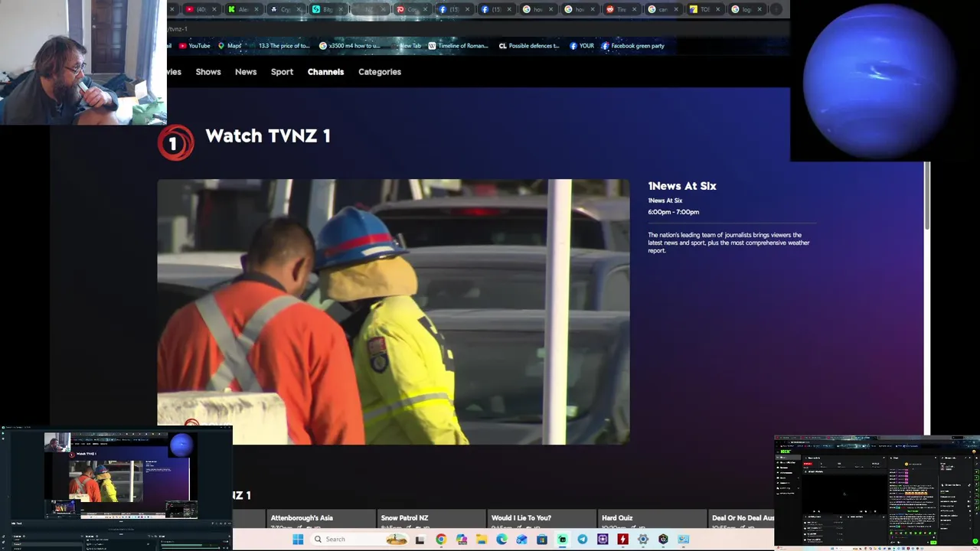Image resolution: width=980 pixels, height=551 pixels.
Task: Open the last picture-style taskbar icon
Action: pyautogui.click(x=683, y=540)
